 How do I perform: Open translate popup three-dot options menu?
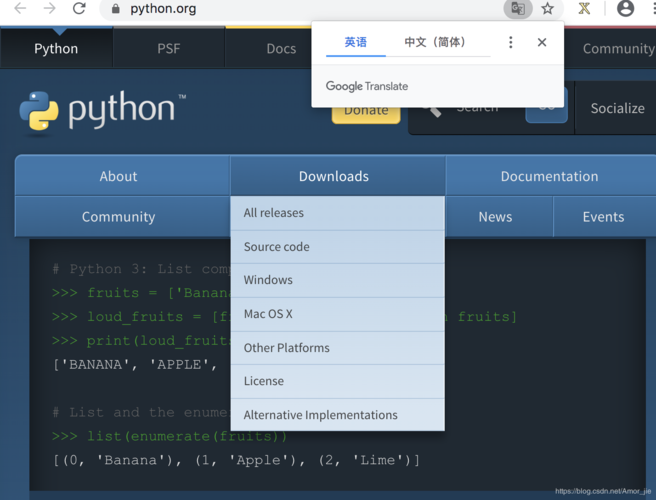510,42
